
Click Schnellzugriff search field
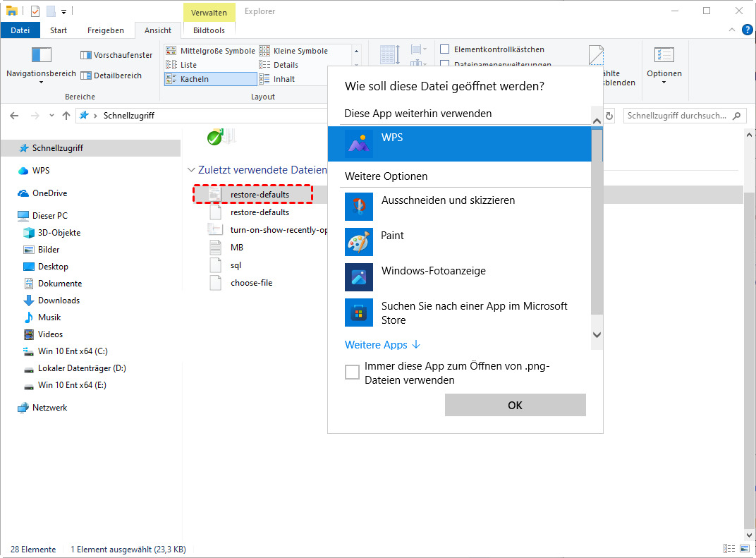click(685, 116)
